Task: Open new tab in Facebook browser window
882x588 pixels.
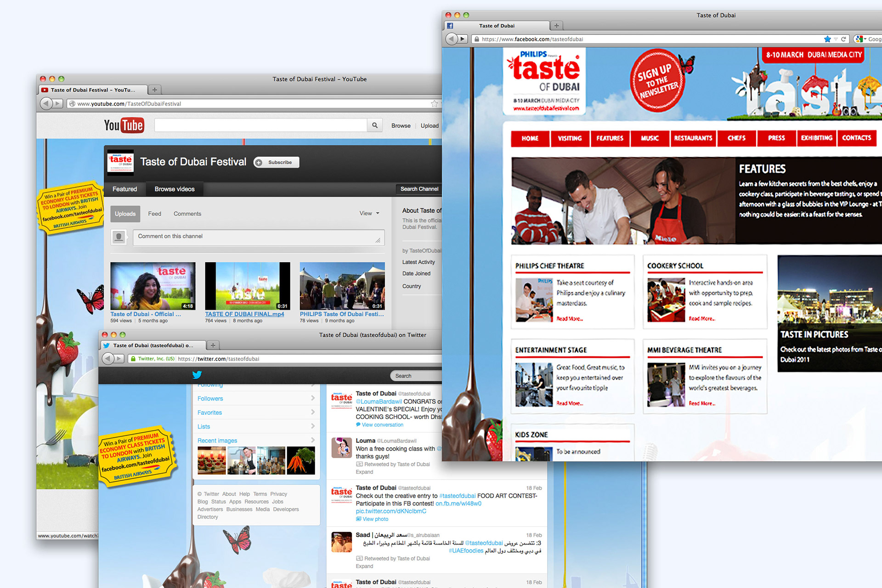Action: click(556, 26)
